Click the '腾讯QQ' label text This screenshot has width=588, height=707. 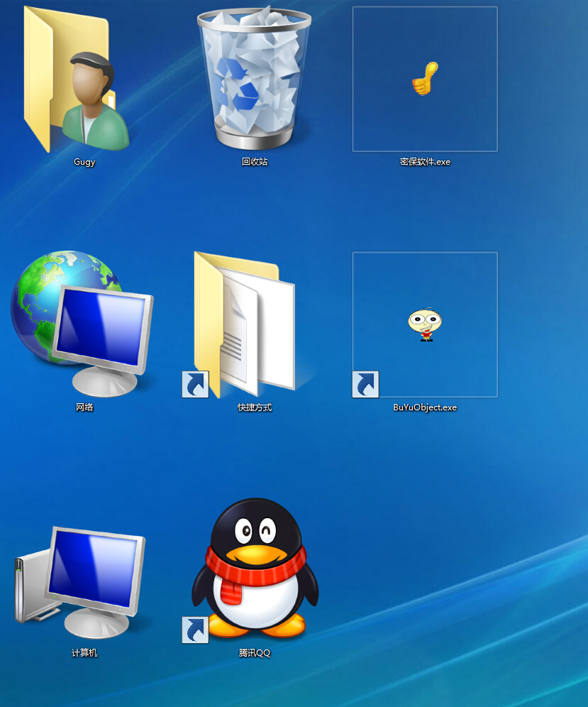click(x=255, y=652)
